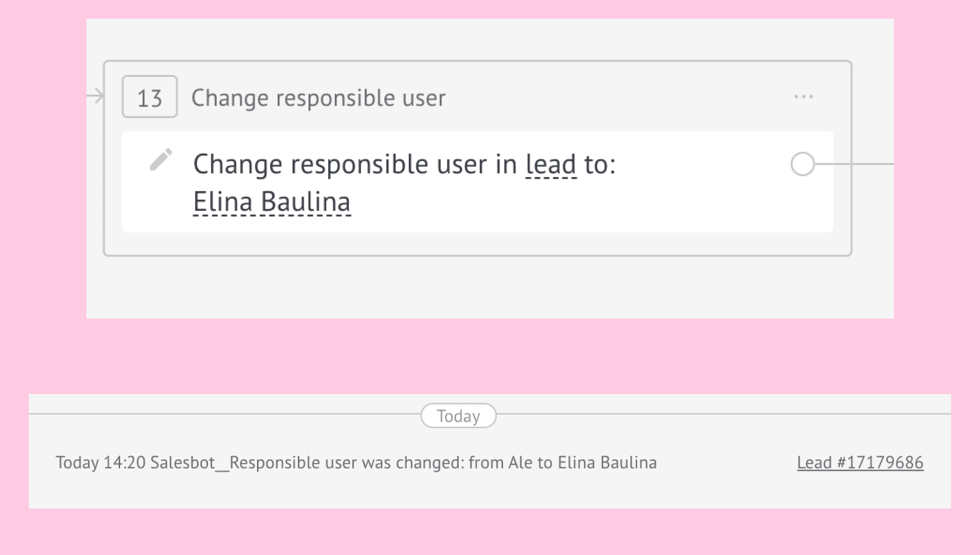Click the "Change responsible user in" action text
Screen dimensions: 980x555
pos(355,165)
